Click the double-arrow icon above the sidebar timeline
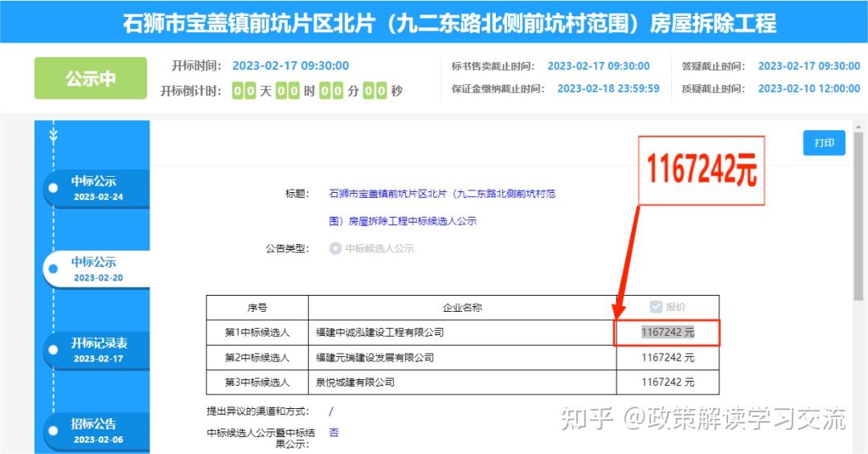The height and width of the screenshot is (454, 868). [x=53, y=134]
